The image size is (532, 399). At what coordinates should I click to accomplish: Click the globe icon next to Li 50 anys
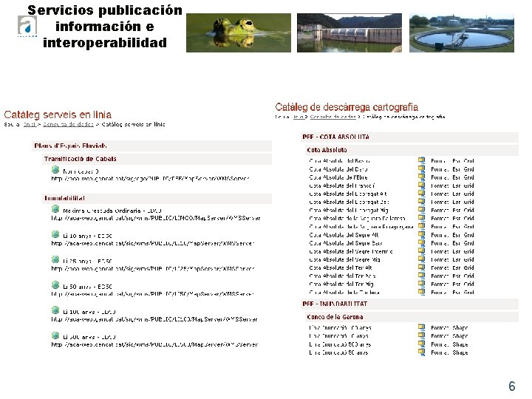[55, 285]
